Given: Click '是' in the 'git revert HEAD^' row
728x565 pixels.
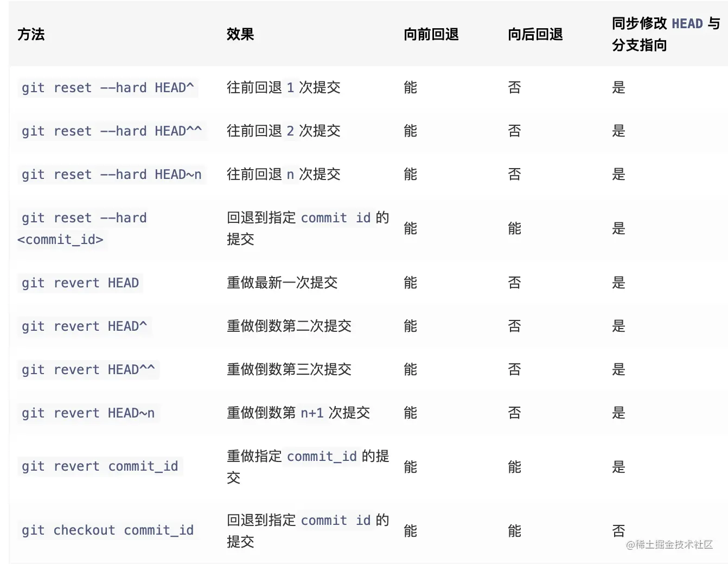Looking at the screenshot, I should (x=618, y=326).
